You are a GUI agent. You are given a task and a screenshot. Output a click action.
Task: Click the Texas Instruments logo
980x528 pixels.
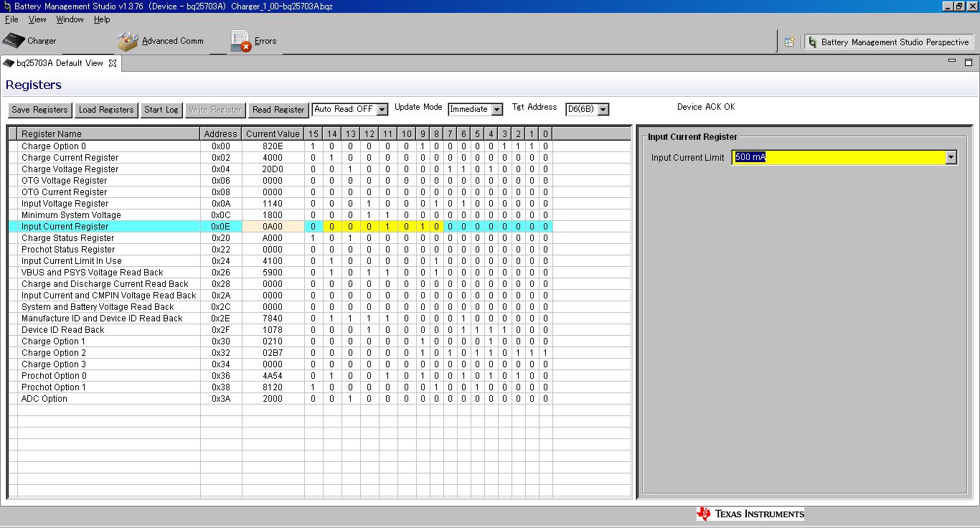750,514
